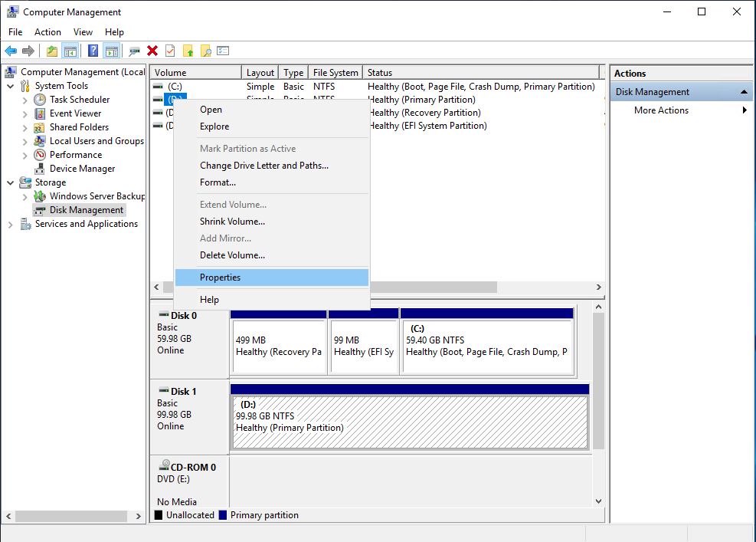The height and width of the screenshot is (542, 756).
Task: Open the Help menu in the menu bar
Action: (x=114, y=32)
